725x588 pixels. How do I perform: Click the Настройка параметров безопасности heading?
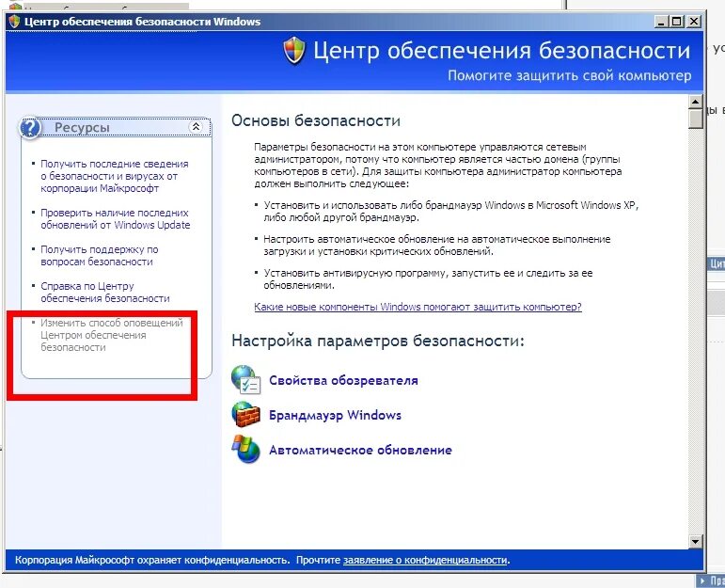(378, 341)
